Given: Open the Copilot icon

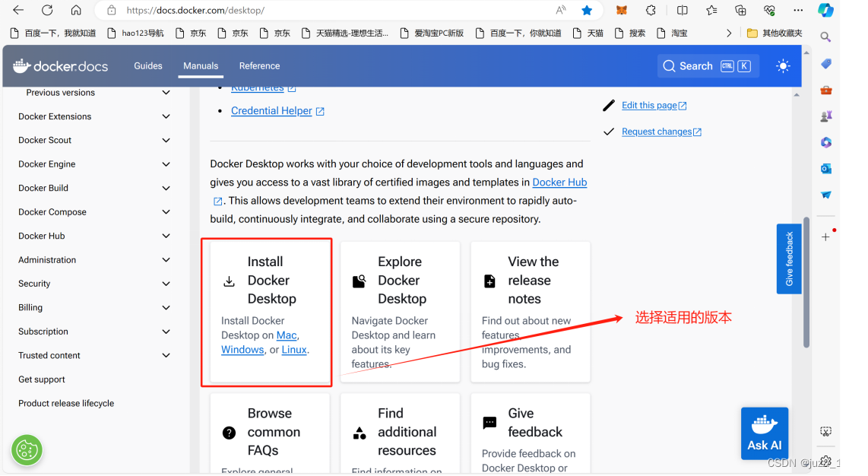Looking at the screenshot, I should tap(825, 10).
